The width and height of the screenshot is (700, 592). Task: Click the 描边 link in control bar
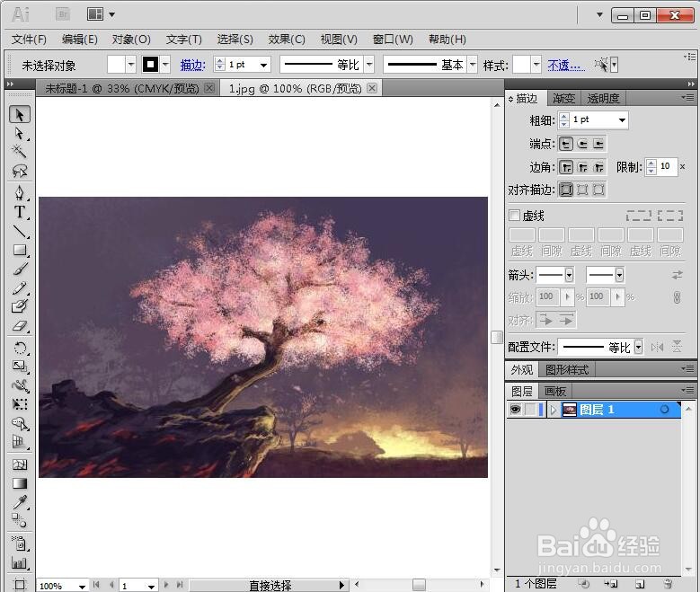pos(193,66)
